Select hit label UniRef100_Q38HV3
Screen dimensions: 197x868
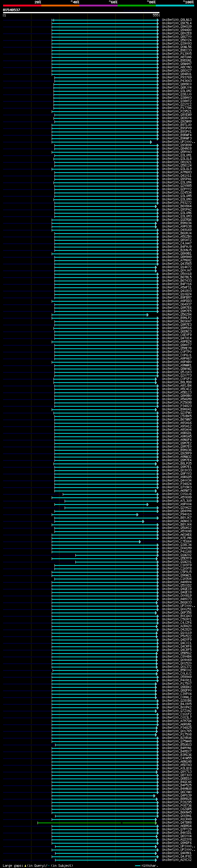pyautogui.click(x=177, y=98)
